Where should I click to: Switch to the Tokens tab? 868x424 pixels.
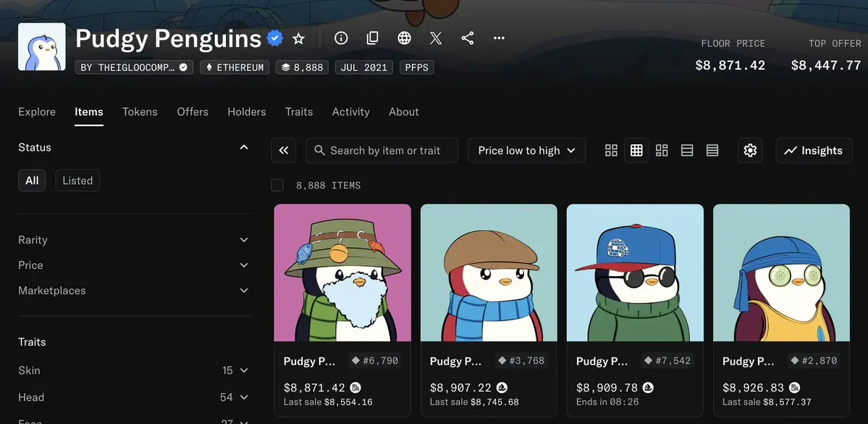click(x=140, y=112)
